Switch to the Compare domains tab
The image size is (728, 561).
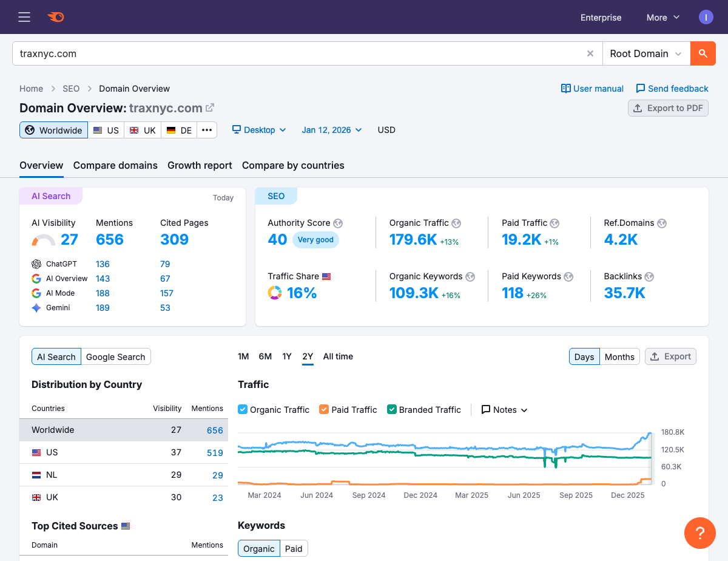(x=115, y=165)
